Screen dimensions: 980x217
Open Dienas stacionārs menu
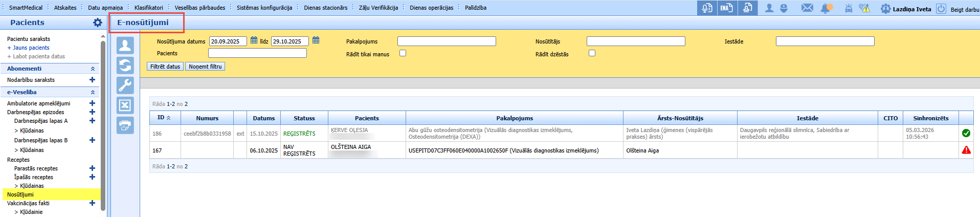[x=326, y=8]
